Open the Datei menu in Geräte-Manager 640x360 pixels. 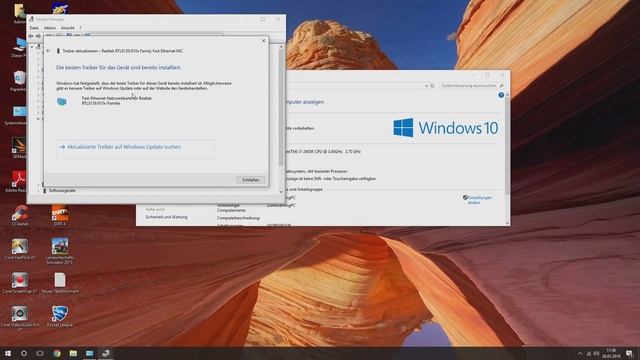pos(34,28)
